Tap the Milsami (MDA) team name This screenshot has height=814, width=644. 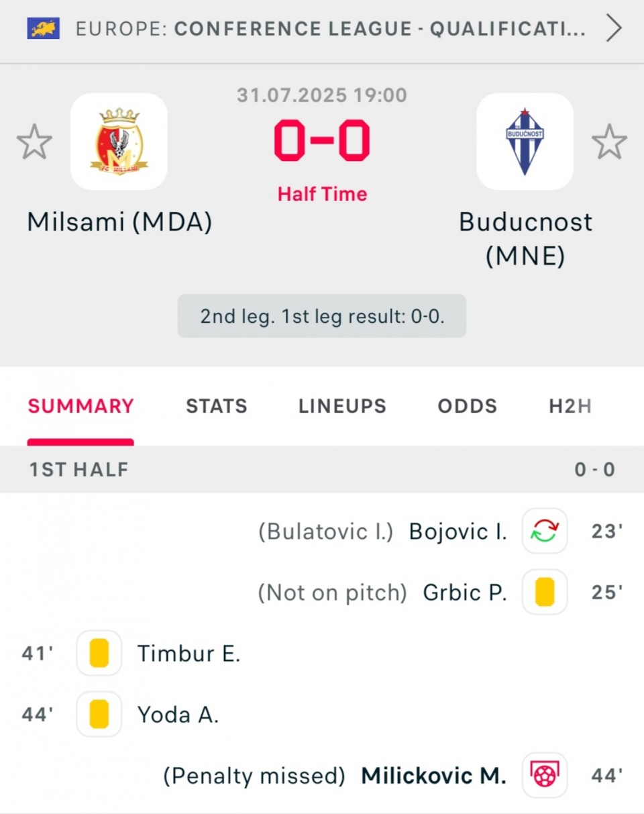click(x=119, y=222)
